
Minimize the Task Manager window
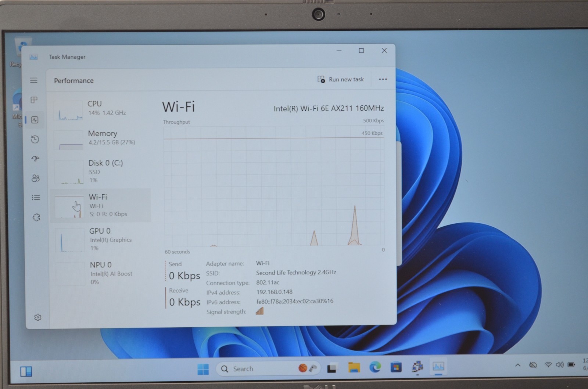click(339, 50)
